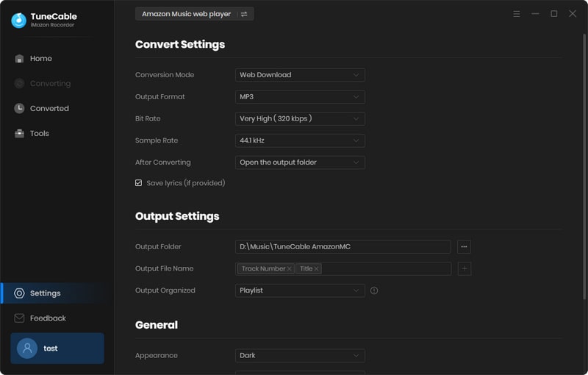The height and width of the screenshot is (375, 588).
Task: Open the Converting page in sidebar
Action: [57, 84]
